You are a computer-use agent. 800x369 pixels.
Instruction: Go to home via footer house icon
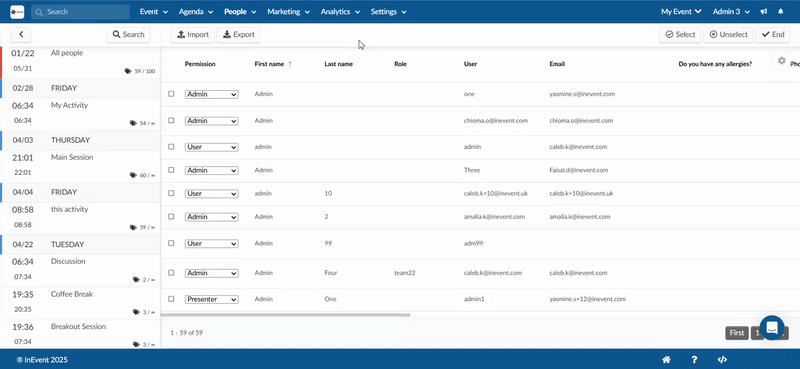(x=666, y=359)
